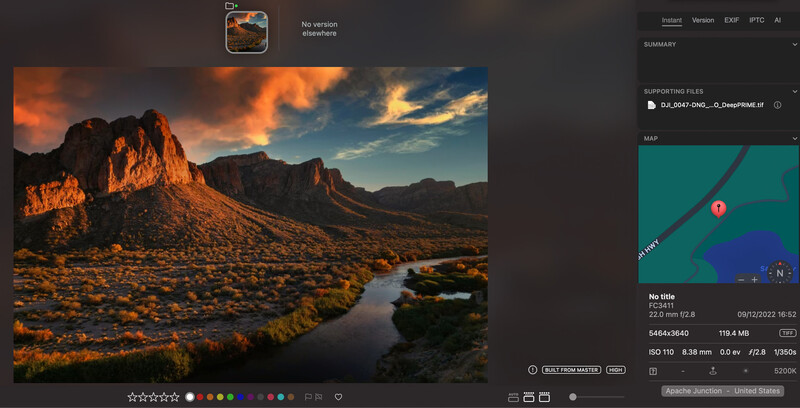
Task: Click the reject flag icon
Action: pos(319,397)
